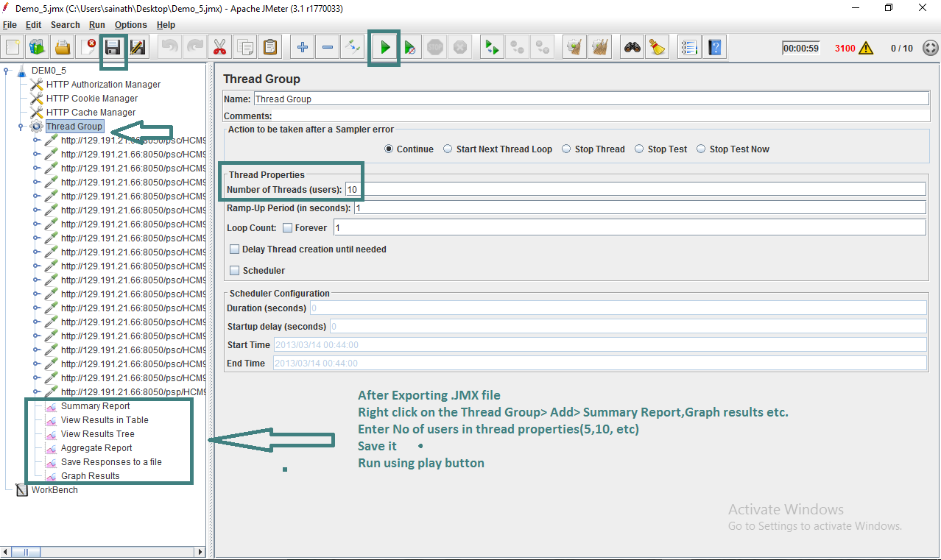Select the WorkBench node

point(54,490)
